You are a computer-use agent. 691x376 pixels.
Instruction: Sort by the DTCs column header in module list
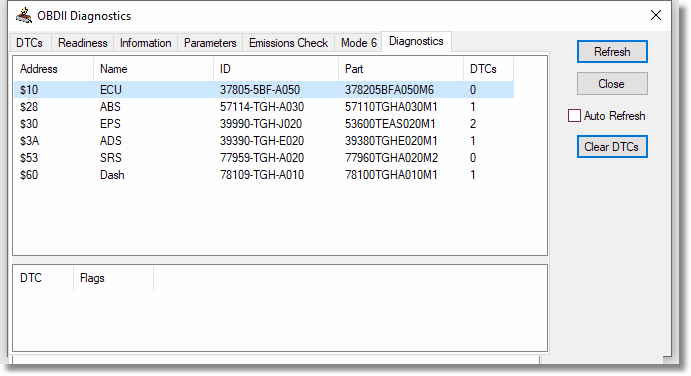(x=488, y=69)
